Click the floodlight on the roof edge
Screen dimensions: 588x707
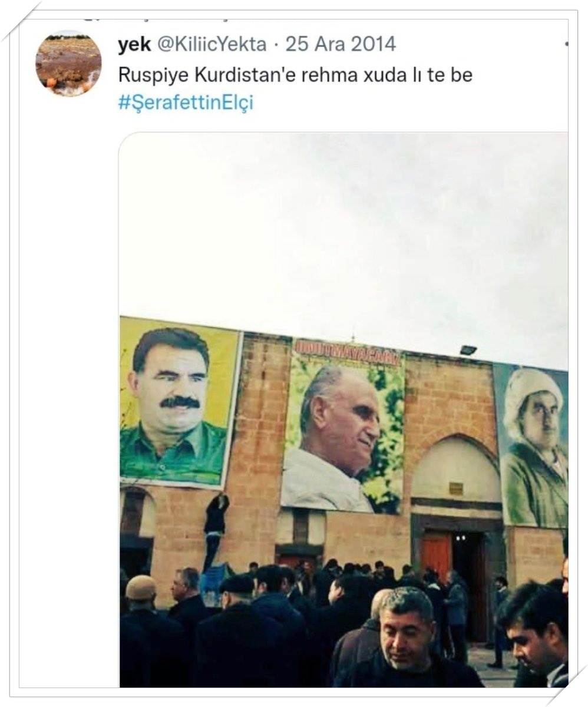468,350
